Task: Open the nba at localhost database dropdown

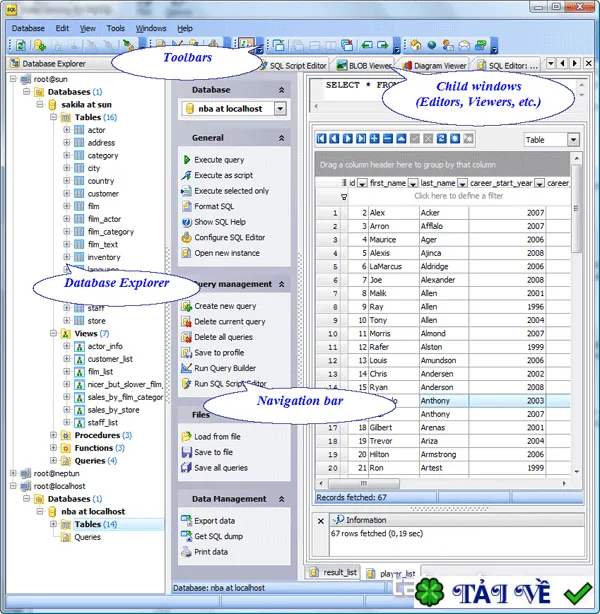Action: [280, 108]
